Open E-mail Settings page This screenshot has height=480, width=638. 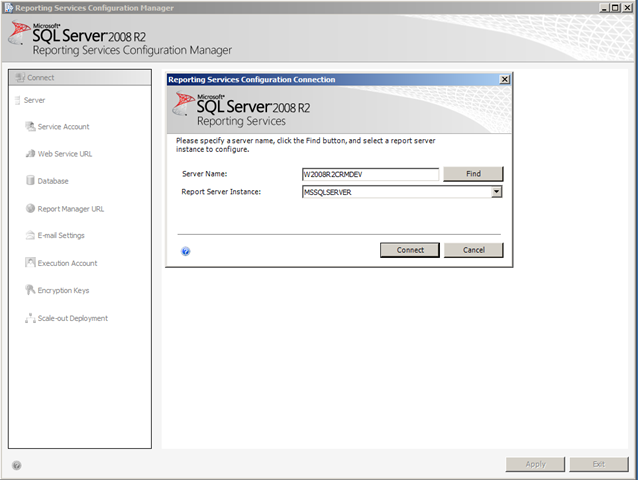tap(61, 236)
